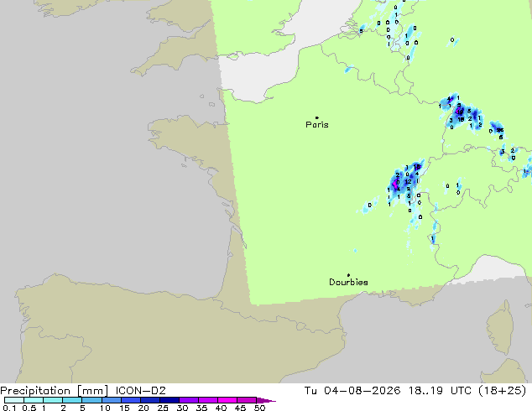Click the '20' legend scale number

tap(143, 408)
